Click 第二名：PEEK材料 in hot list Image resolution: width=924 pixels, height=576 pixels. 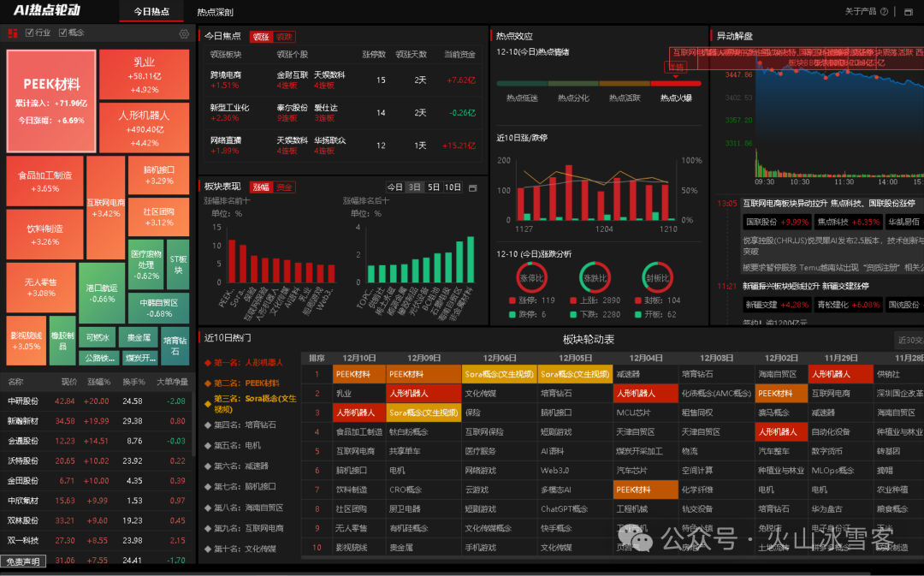(x=246, y=383)
